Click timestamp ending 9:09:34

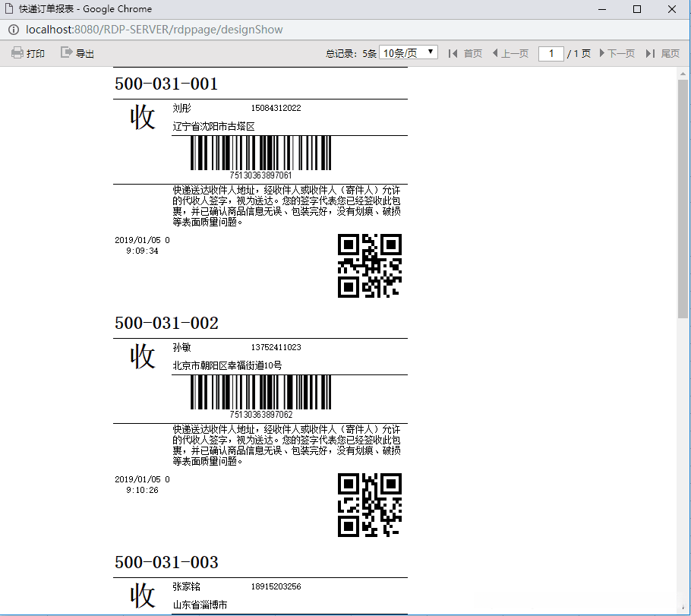point(142,245)
